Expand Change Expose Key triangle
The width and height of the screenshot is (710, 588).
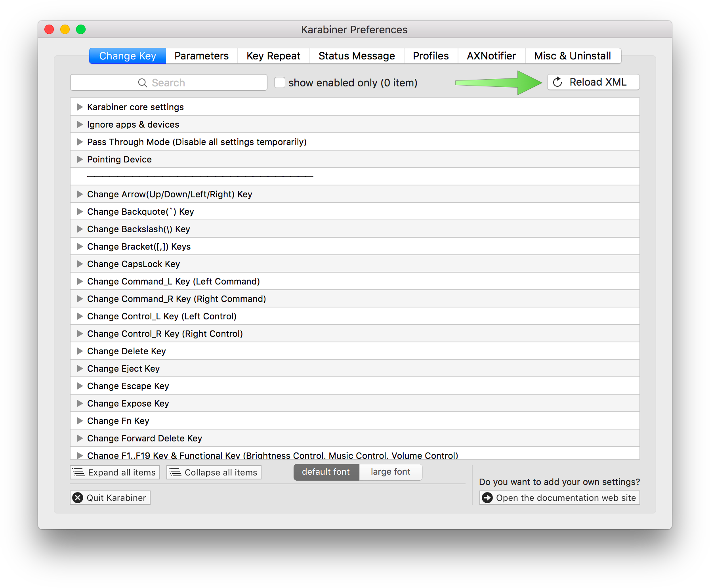pyautogui.click(x=80, y=403)
